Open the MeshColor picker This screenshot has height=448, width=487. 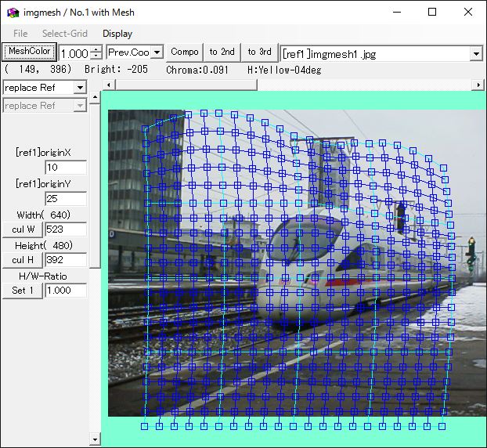pyautogui.click(x=29, y=52)
